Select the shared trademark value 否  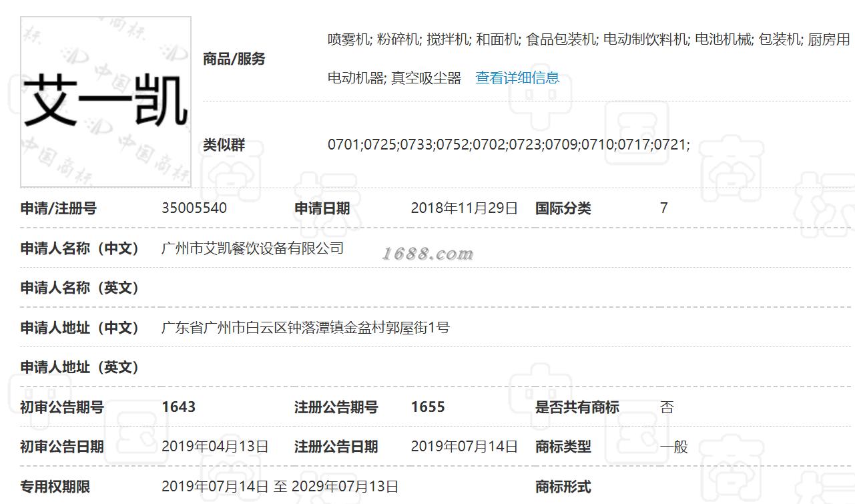pos(667,407)
